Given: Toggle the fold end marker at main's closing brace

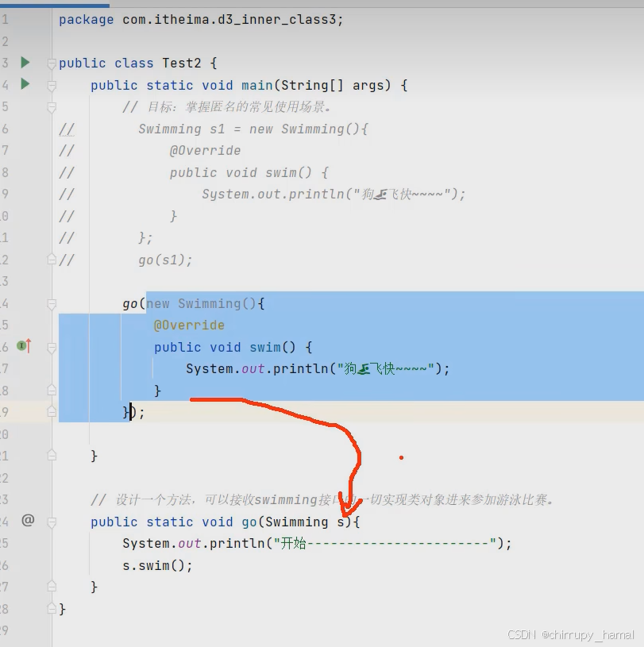Looking at the screenshot, I should click(x=52, y=455).
